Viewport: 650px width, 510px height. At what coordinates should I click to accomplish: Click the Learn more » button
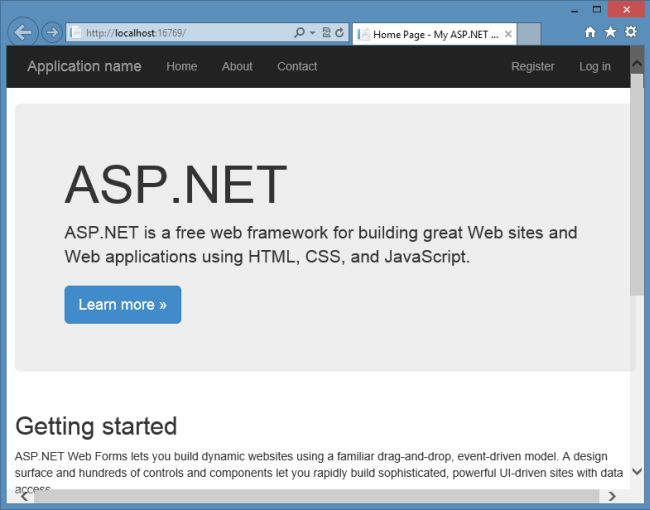point(123,305)
